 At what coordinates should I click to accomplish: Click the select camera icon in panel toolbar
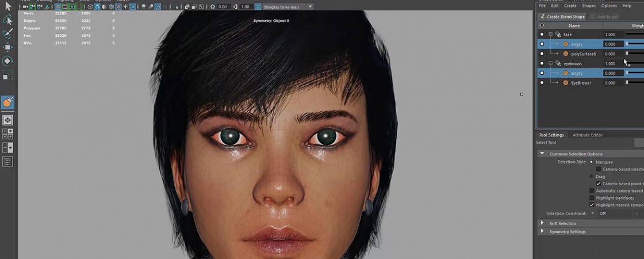point(25,7)
